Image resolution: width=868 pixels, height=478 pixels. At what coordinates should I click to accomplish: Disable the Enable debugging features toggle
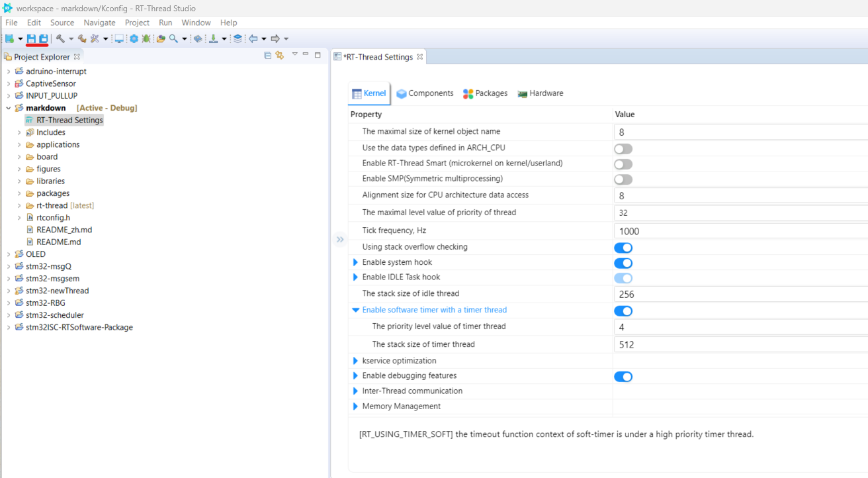tap(623, 377)
